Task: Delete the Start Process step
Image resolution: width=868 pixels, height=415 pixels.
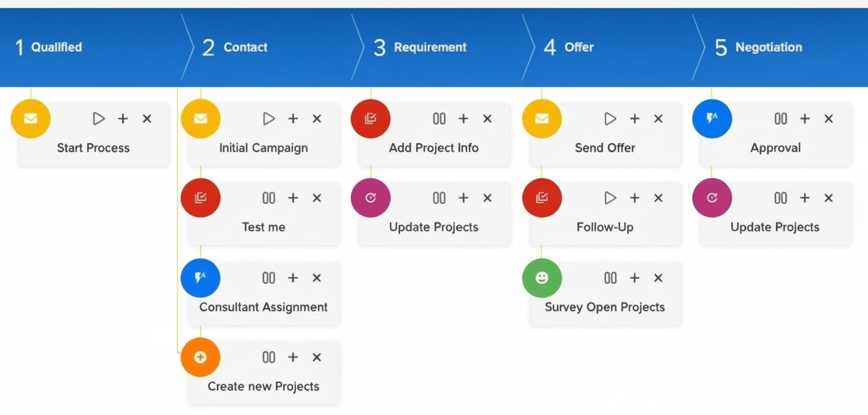Action: click(x=146, y=118)
